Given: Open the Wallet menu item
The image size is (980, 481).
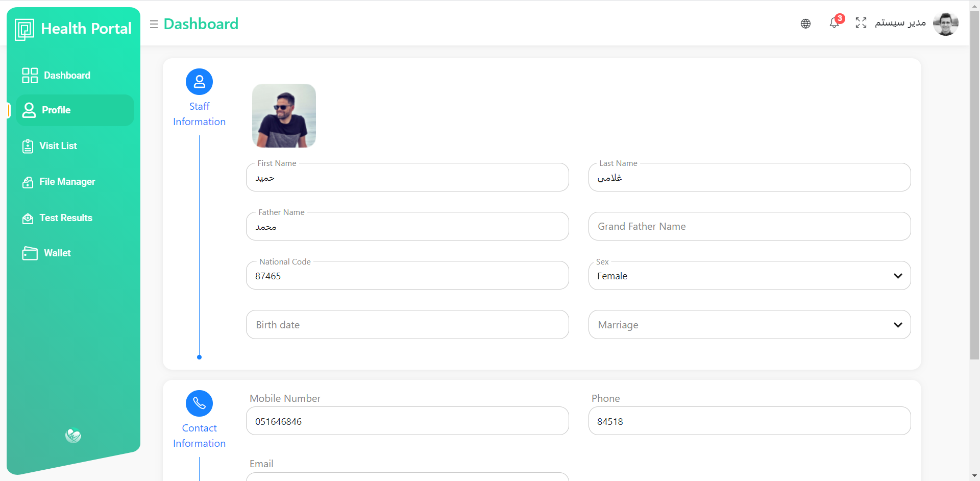Looking at the screenshot, I should (x=75, y=253).
